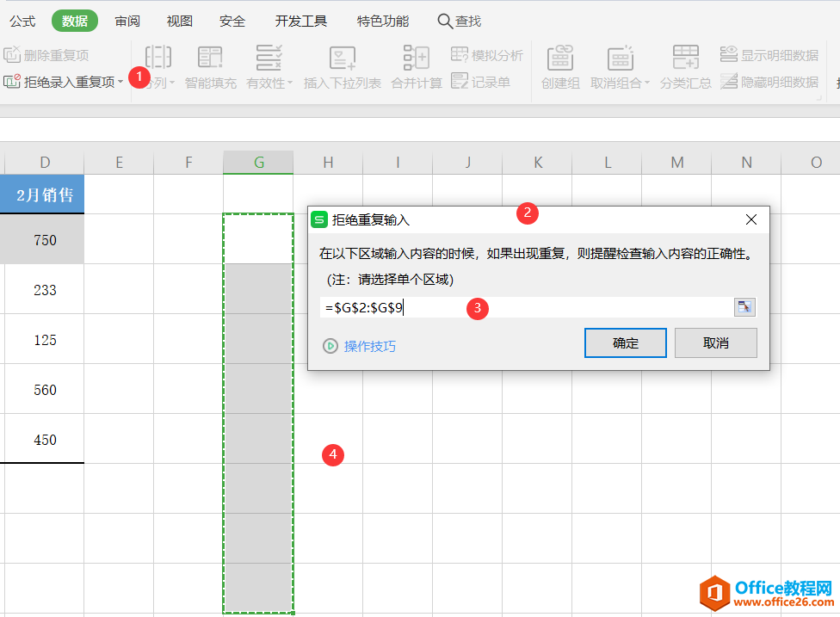Click the Smart Fill (智能填充) icon

coord(210,59)
